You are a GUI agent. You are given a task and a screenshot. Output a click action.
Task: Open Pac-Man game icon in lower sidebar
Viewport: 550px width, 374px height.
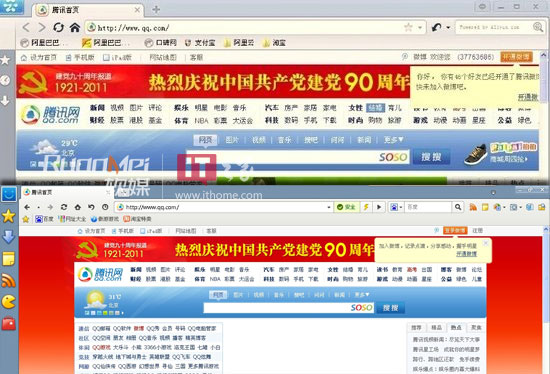(x=8, y=302)
